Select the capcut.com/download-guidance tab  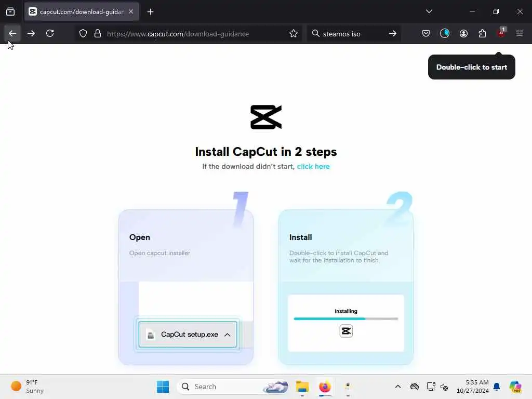[x=82, y=11]
